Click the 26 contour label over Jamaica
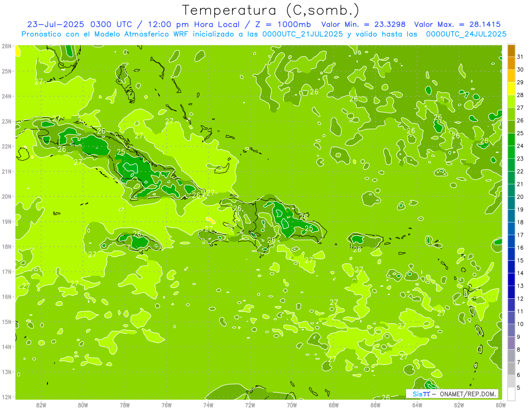Screen dimensions: 532x411 [x=137, y=234]
